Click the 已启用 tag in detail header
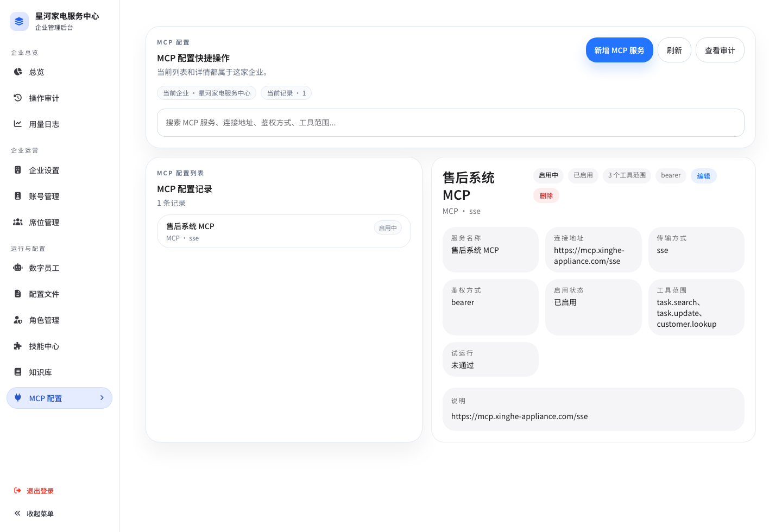 [583, 175]
